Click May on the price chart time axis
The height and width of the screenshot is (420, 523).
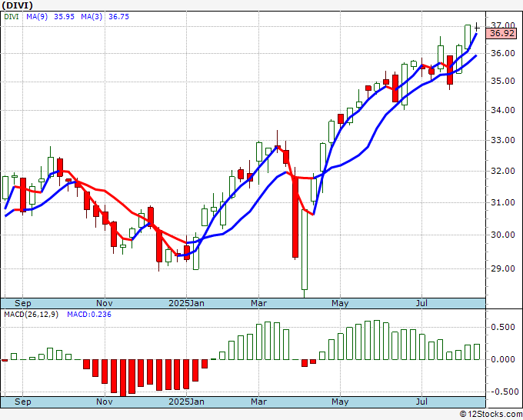point(340,303)
